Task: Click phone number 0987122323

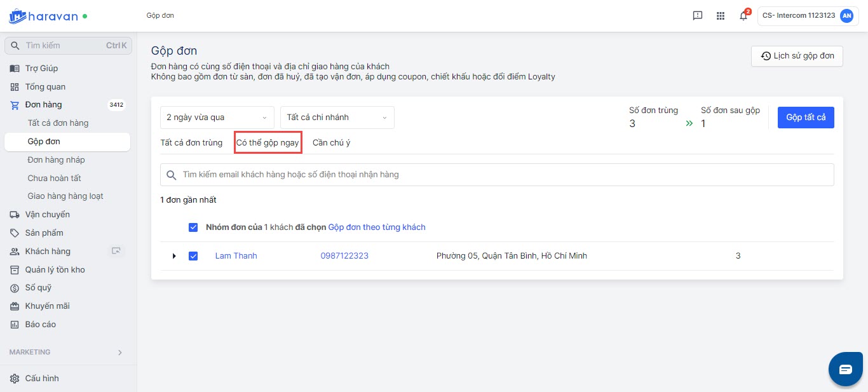Action: pyautogui.click(x=344, y=256)
